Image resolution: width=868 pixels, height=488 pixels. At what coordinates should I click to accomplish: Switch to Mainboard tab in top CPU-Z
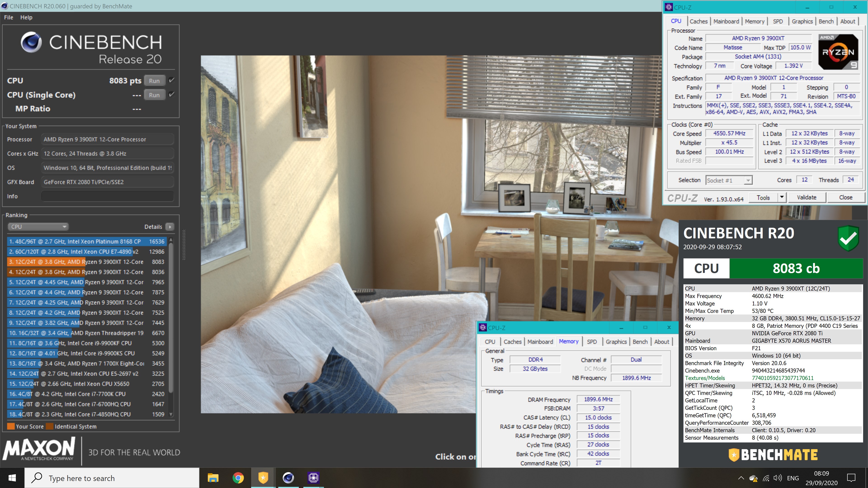(726, 21)
